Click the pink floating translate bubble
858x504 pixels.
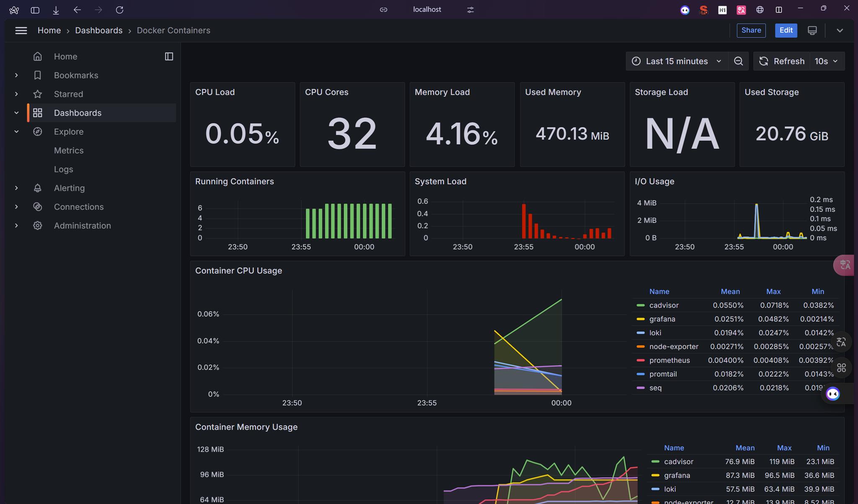[x=844, y=265]
